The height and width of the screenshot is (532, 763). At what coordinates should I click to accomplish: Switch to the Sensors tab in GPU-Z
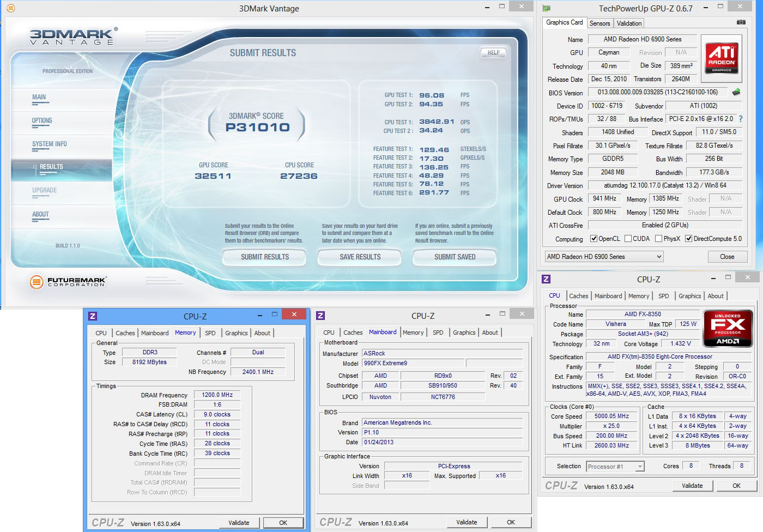(x=599, y=23)
